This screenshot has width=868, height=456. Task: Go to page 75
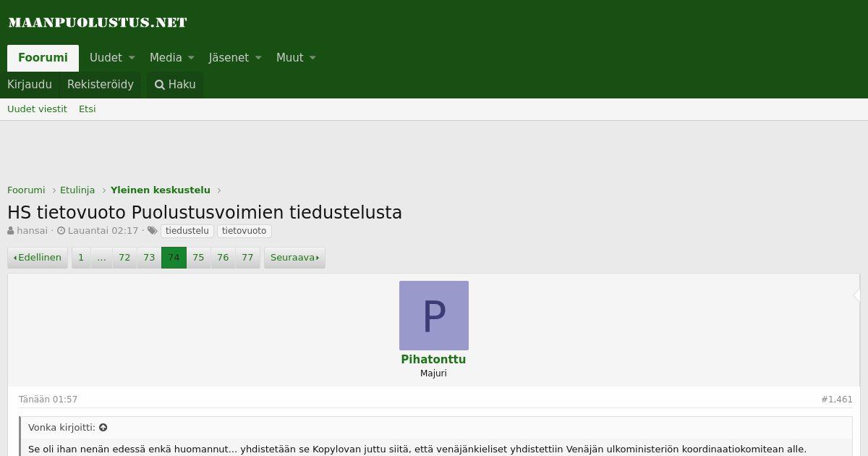198,258
